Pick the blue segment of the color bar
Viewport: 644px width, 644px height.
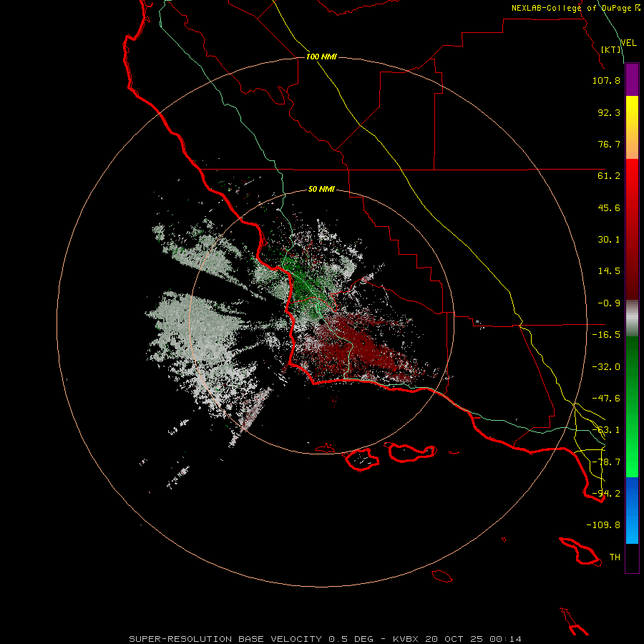pos(632,510)
